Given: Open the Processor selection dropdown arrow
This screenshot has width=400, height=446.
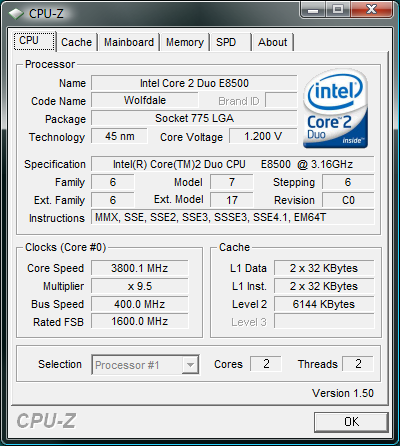Looking at the screenshot, I should point(190,365).
